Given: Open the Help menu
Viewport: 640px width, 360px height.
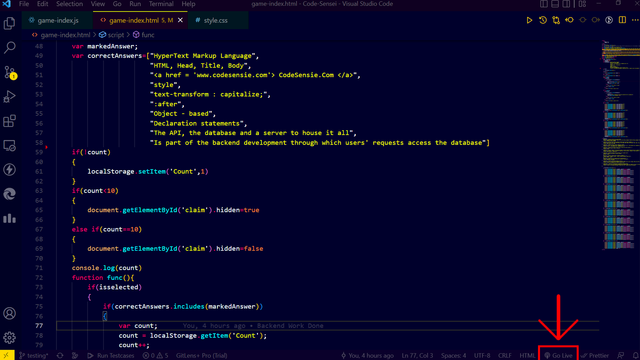Looking at the screenshot, I should click(x=188, y=4).
